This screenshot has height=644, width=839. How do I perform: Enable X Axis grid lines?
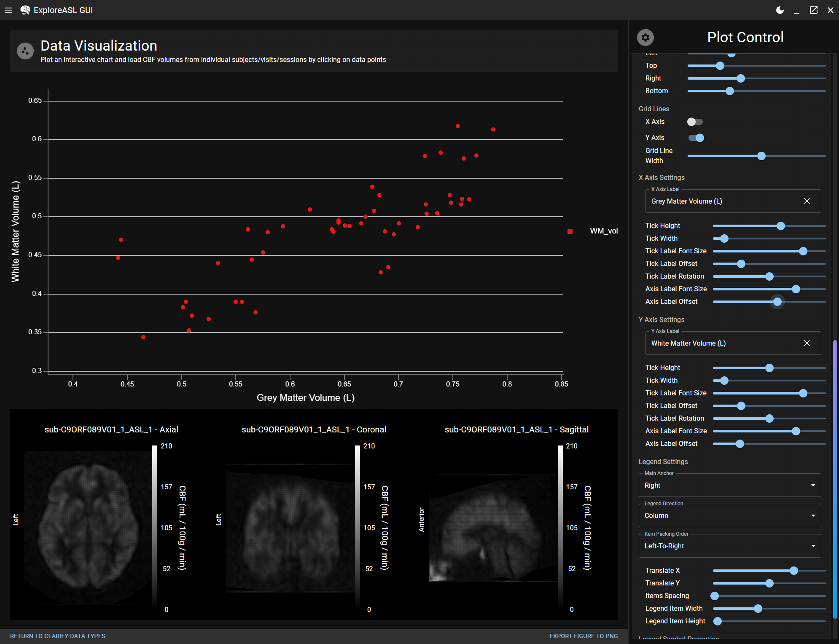695,122
